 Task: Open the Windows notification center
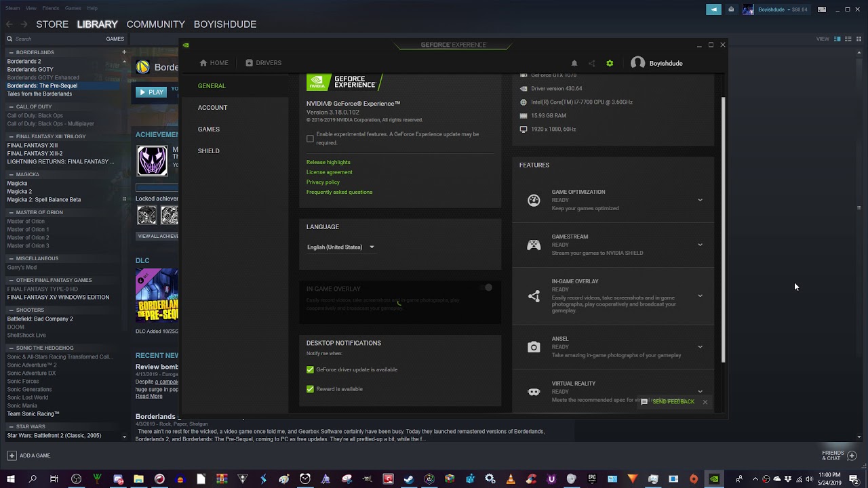854,479
